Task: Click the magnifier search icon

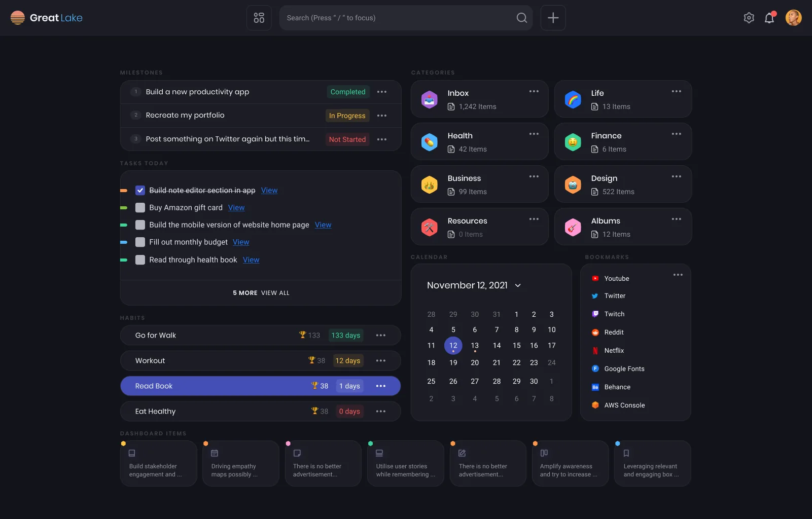Action: click(521, 18)
